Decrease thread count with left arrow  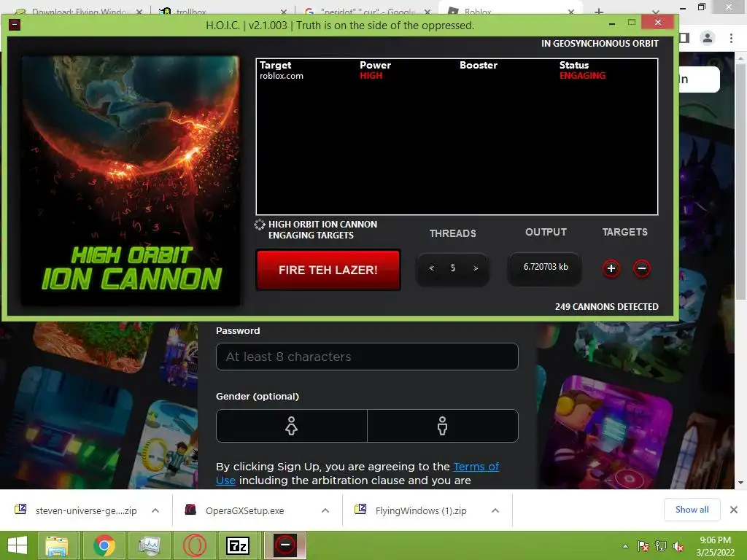coord(431,268)
